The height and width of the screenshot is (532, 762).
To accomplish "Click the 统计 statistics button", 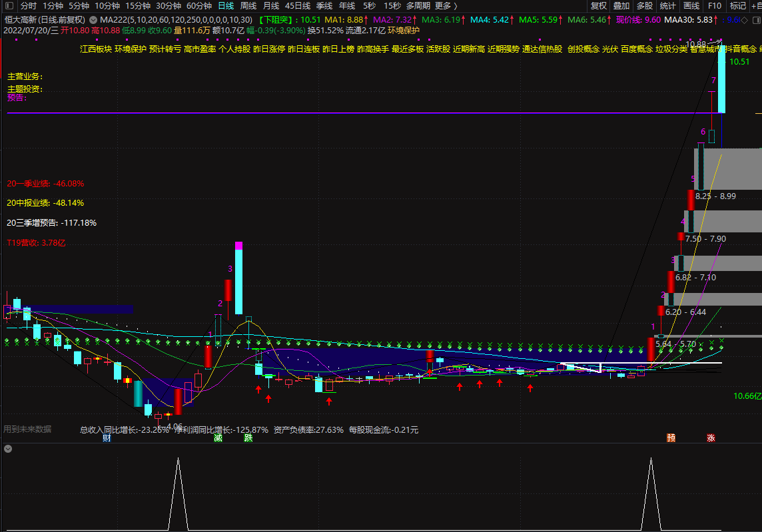I will (667, 6).
